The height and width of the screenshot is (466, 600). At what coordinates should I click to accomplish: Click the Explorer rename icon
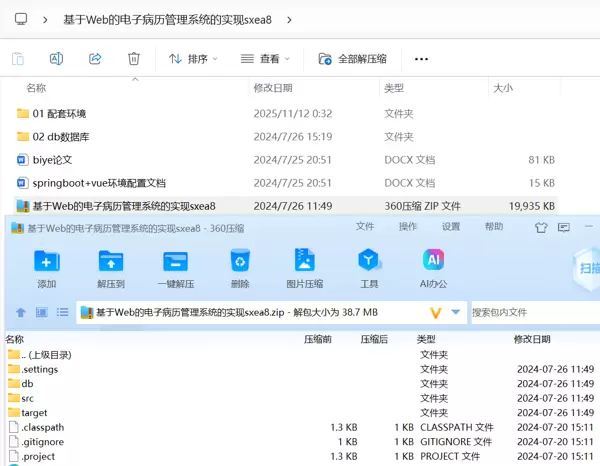point(56,59)
